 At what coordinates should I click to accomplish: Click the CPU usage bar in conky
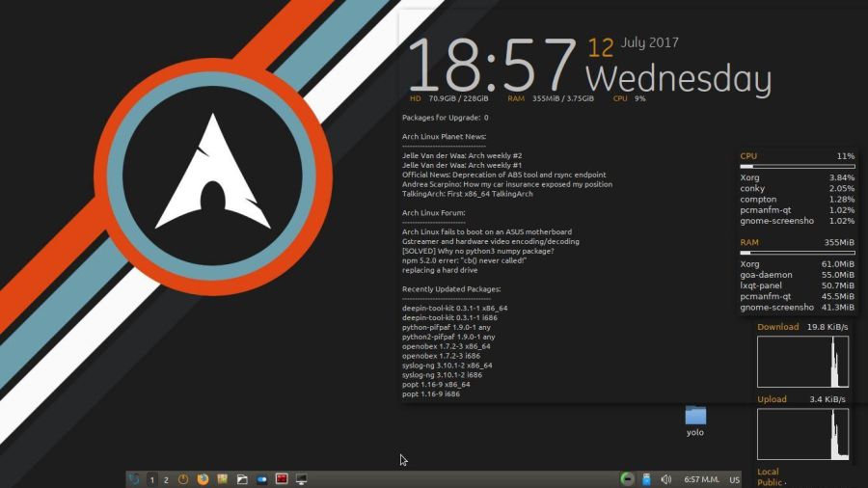[798, 166]
